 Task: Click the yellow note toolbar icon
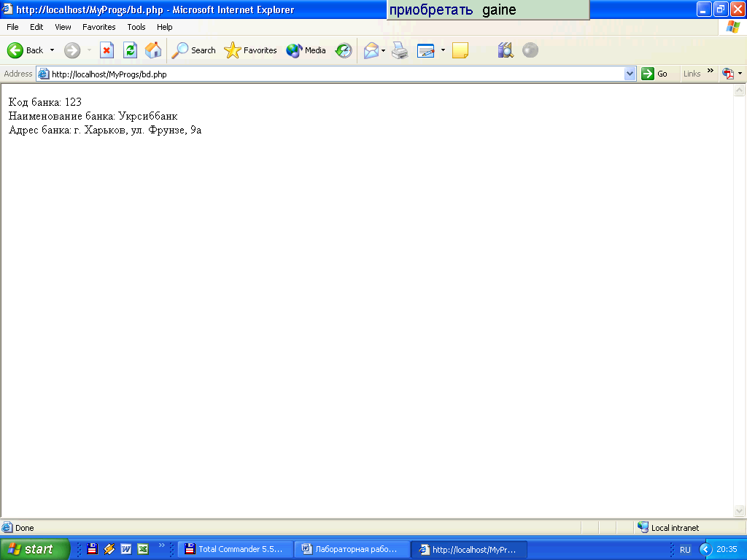[460, 50]
